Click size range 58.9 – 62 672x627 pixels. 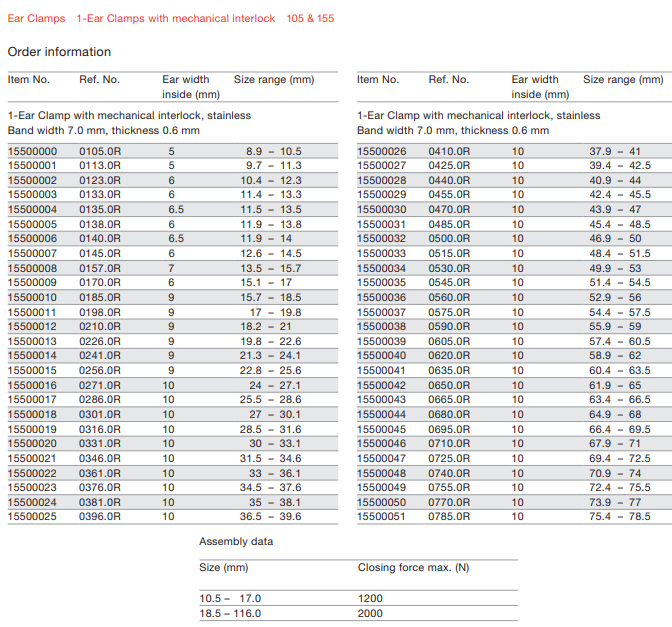click(615, 355)
